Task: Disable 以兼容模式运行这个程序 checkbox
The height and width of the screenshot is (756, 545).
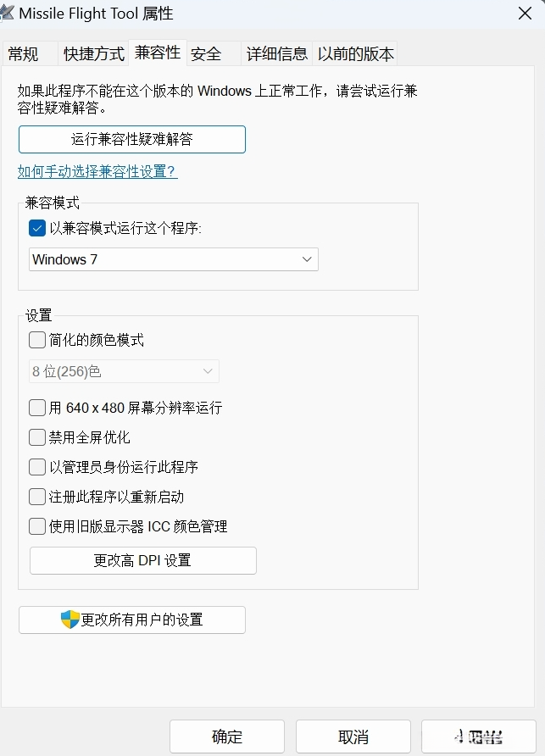Action: click(36, 228)
